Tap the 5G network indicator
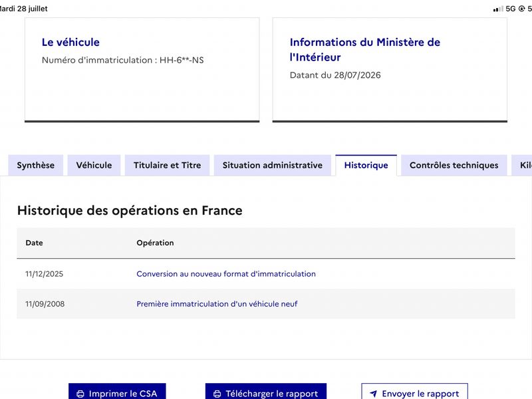Screen dimensions: 532x399 510,9
